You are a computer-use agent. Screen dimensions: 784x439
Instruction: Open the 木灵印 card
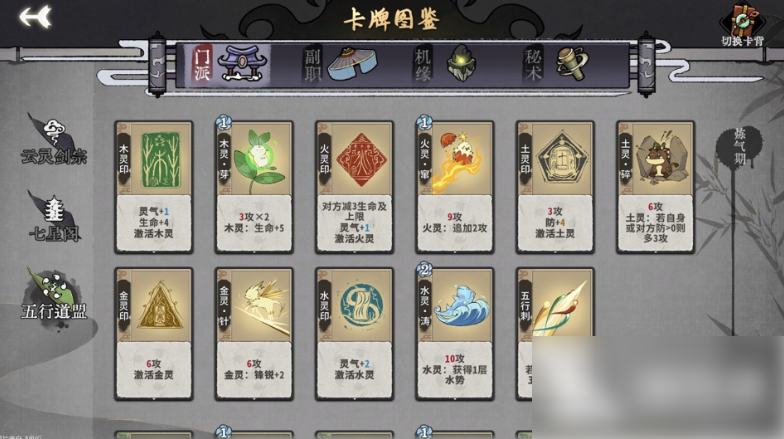click(154, 187)
